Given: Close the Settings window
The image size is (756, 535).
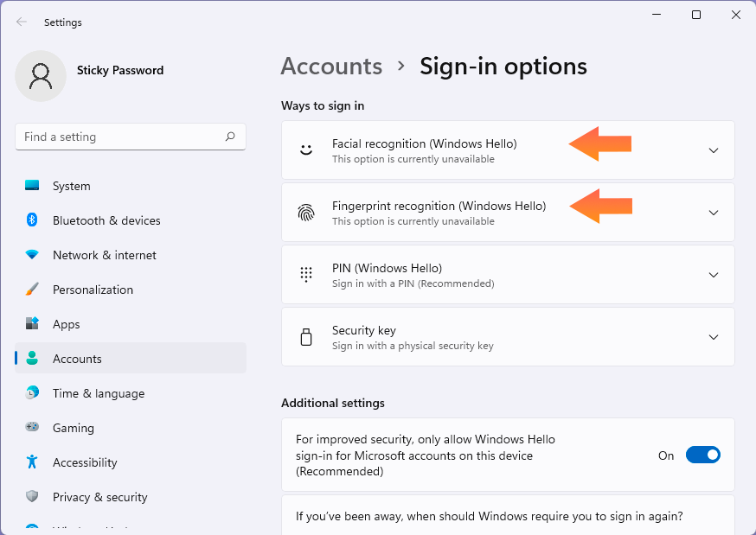Looking at the screenshot, I should (736, 15).
